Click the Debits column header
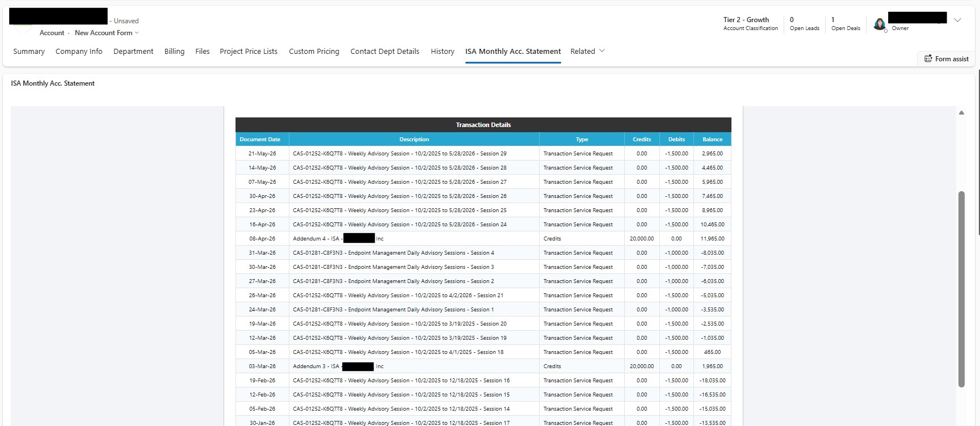The width and height of the screenshot is (980, 426). tap(676, 139)
